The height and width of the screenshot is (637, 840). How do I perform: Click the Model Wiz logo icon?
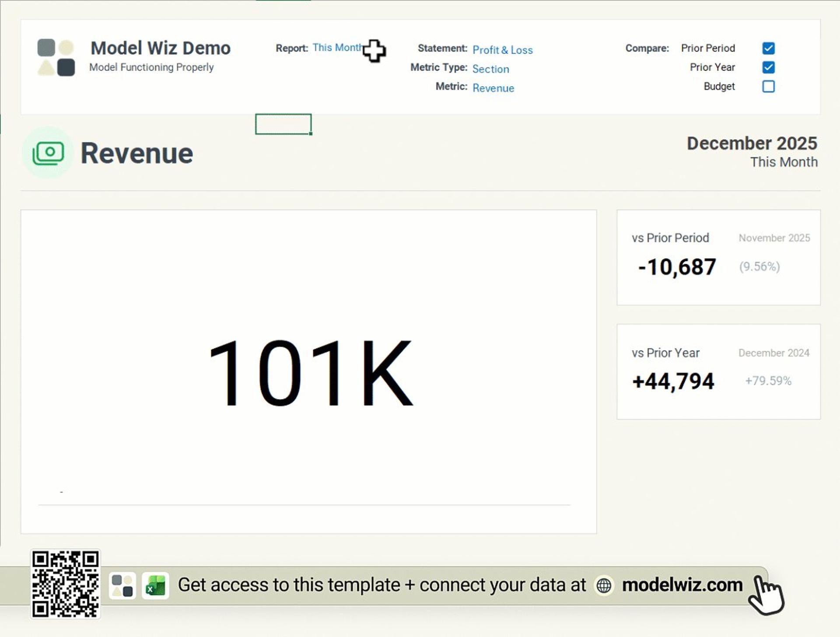pyautogui.click(x=56, y=57)
